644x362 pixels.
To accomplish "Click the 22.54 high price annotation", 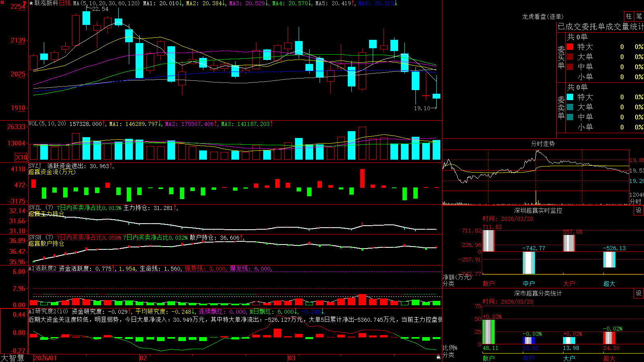I will [100, 9].
